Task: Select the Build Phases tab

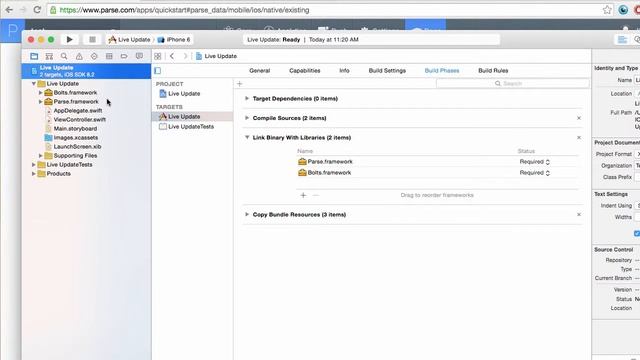Action: click(x=442, y=71)
